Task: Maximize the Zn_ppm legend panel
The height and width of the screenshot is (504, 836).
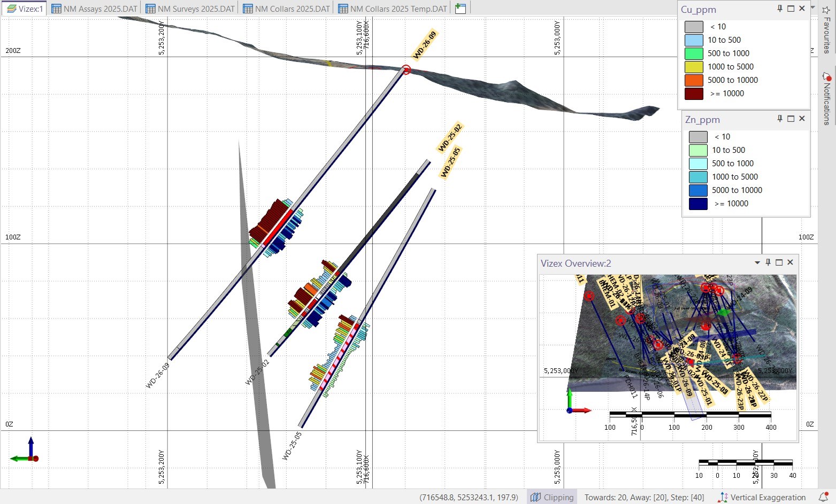Action: [x=791, y=119]
